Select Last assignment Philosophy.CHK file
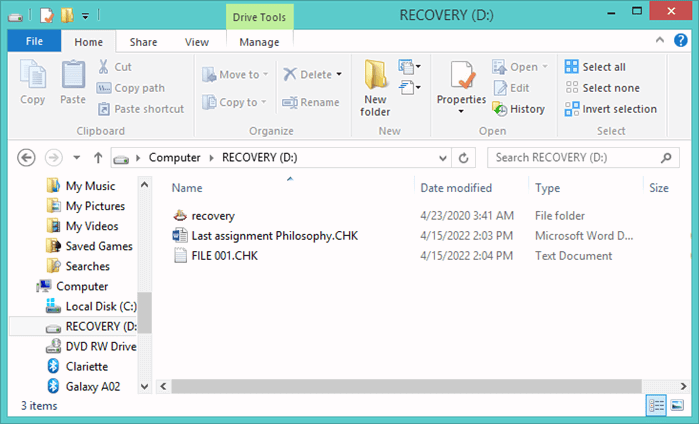The width and height of the screenshot is (699, 424). point(275,236)
